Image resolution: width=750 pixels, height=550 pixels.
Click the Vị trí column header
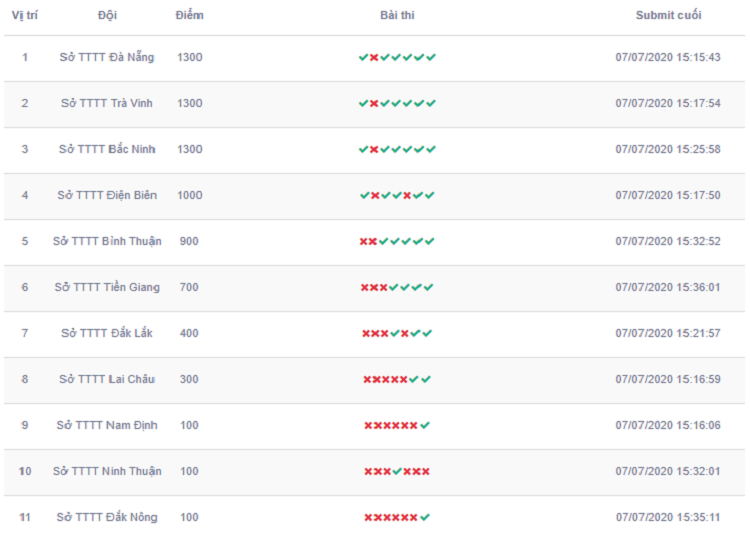(x=24, y=15)
